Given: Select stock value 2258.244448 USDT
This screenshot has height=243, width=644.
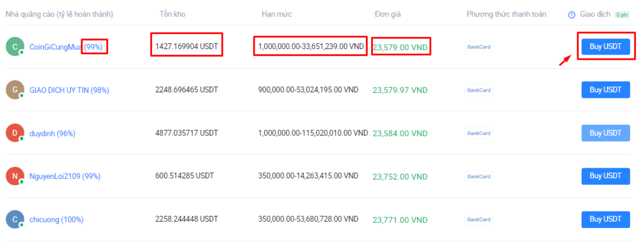Looking at the screenshot, I should click(186, 219).
